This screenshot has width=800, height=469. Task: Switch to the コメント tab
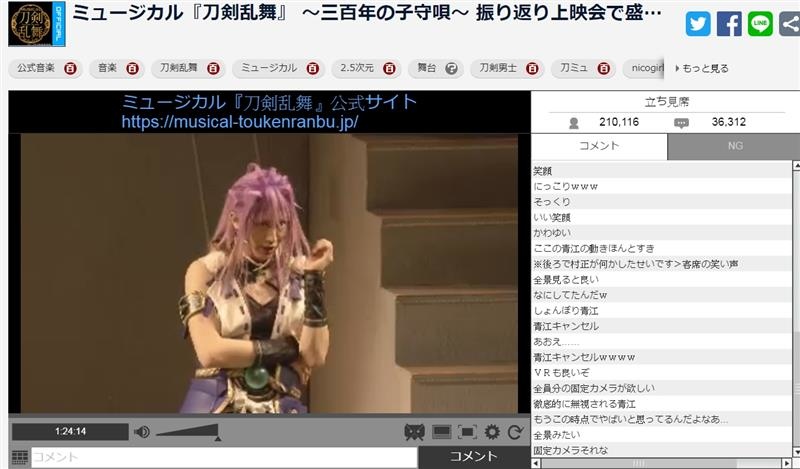(599, 146)
